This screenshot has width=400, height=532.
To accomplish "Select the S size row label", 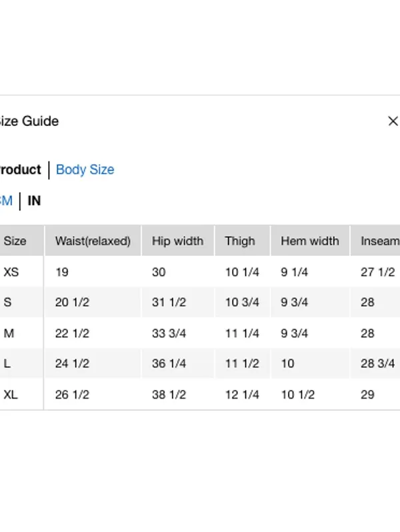I will (x=7, y=302).
